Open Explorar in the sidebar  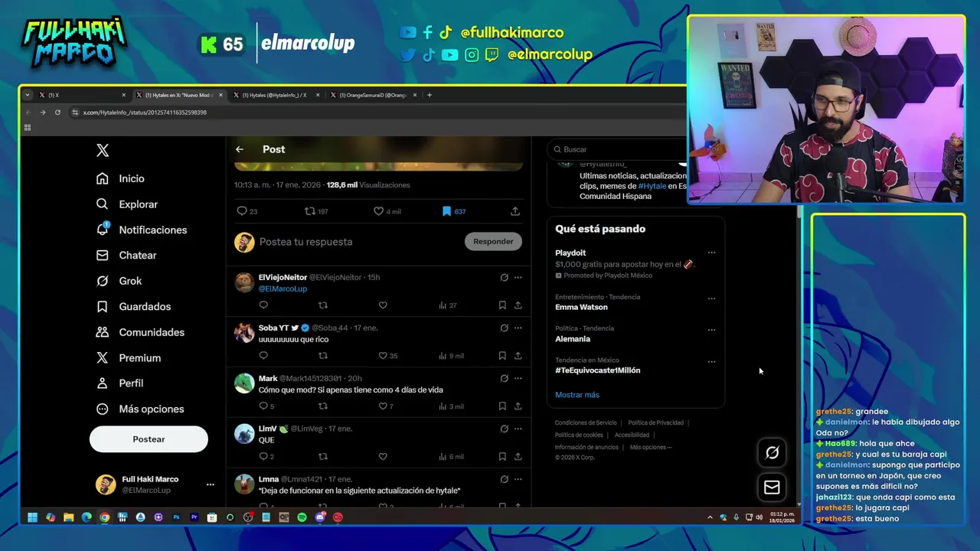(x=127, y=204)
